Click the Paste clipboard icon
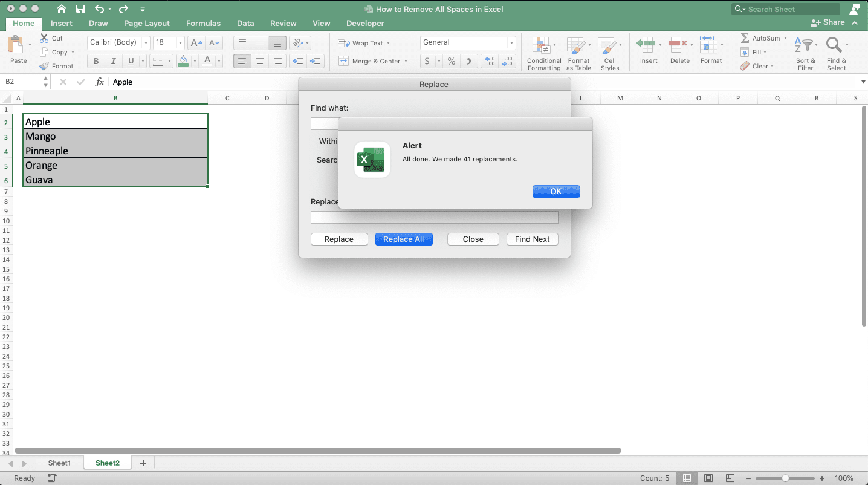The height and width of the screenshot is (485, 868). pyautogui.click(x=16, y=45)
